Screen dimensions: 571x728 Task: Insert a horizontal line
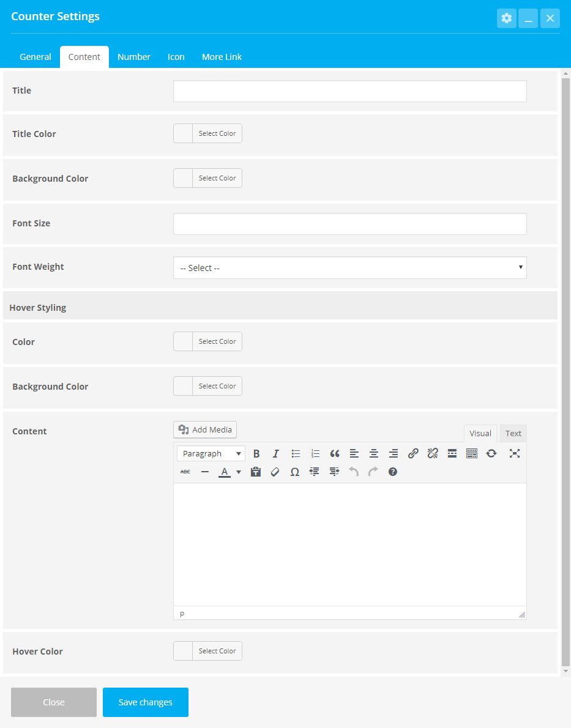point(205,472)
